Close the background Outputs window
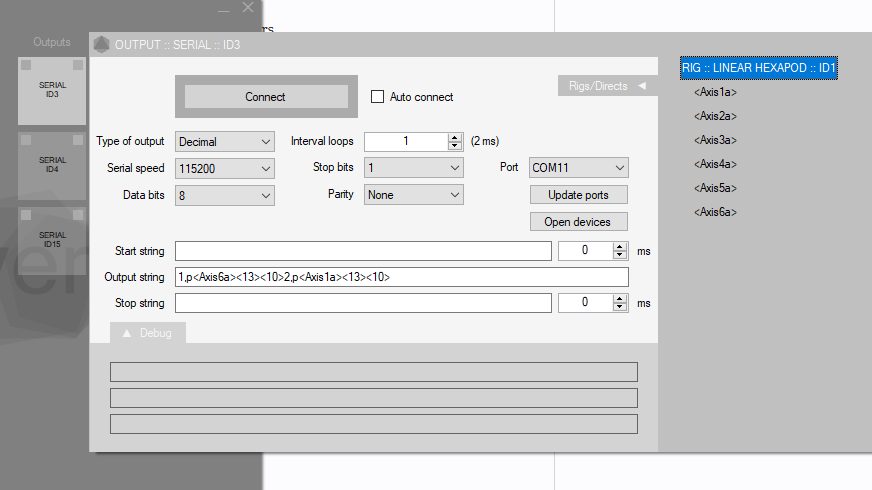 click(x=248, y=8)
